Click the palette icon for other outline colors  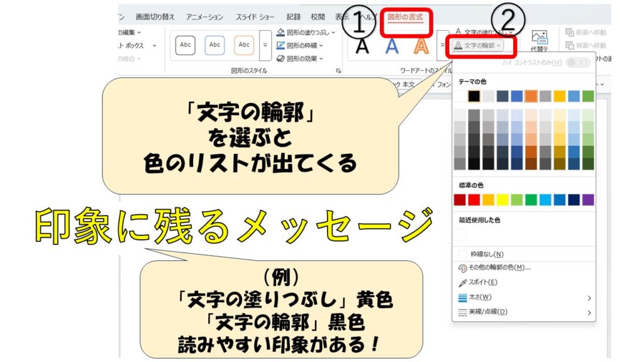coord(462,268)
